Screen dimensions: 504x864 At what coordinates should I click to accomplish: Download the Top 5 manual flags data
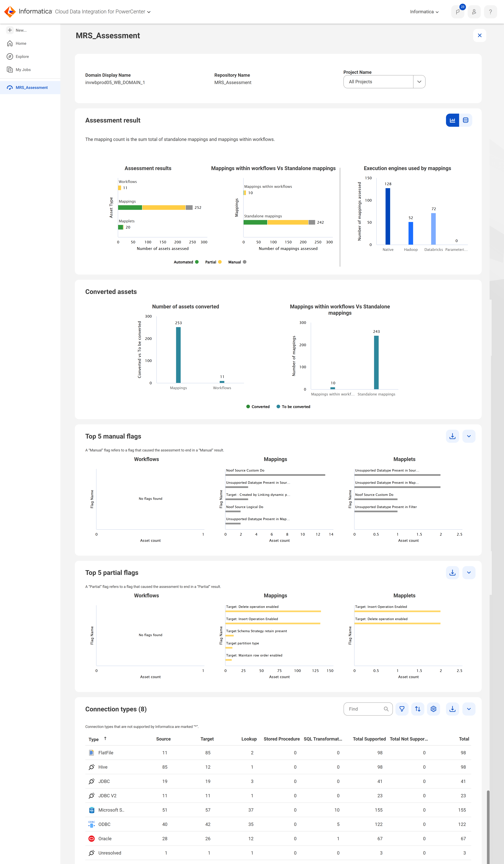452,436
